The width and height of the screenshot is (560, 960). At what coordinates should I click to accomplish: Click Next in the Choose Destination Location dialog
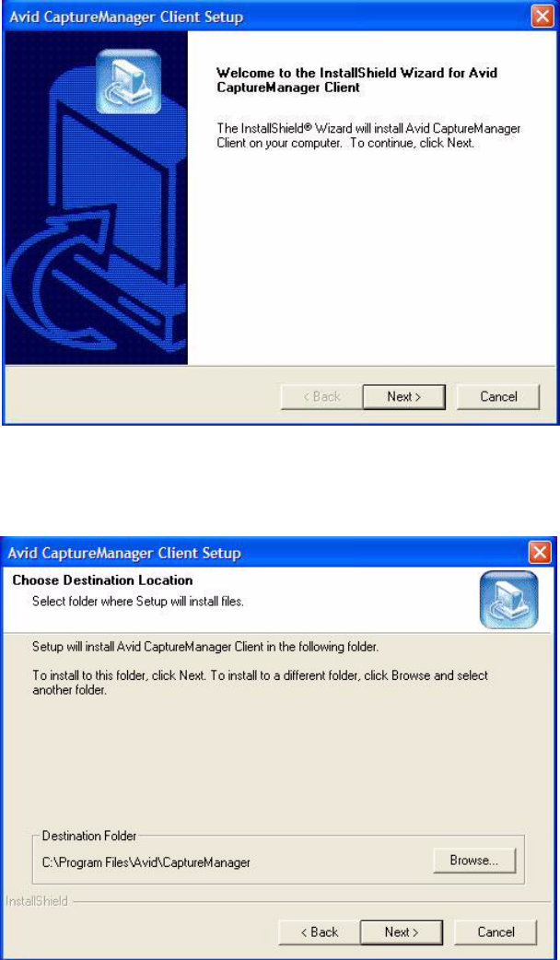tap(401, 932)
